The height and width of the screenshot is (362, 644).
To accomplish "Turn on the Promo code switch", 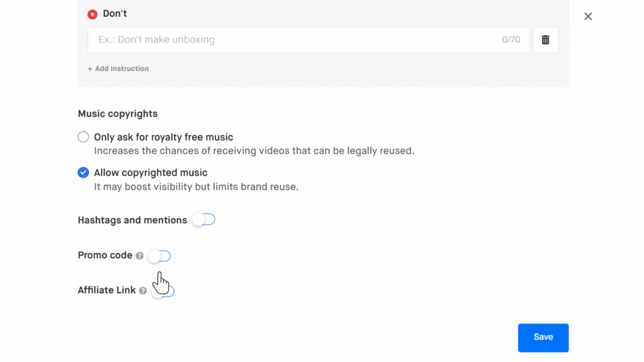I will coord(159,256).
